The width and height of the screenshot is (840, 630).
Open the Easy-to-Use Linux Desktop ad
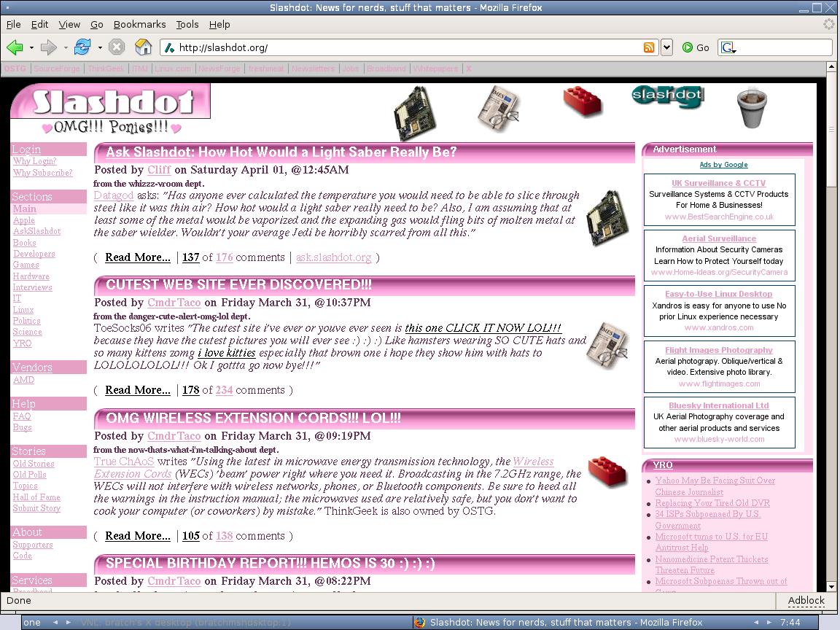pyautogui.click(x=719, y=294)
